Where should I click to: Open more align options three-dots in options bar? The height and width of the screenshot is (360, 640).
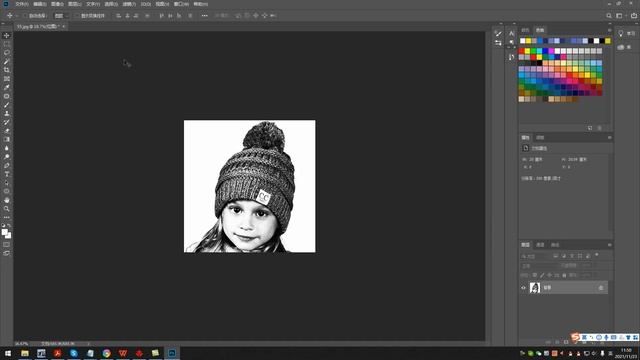[x=204, y=16]
